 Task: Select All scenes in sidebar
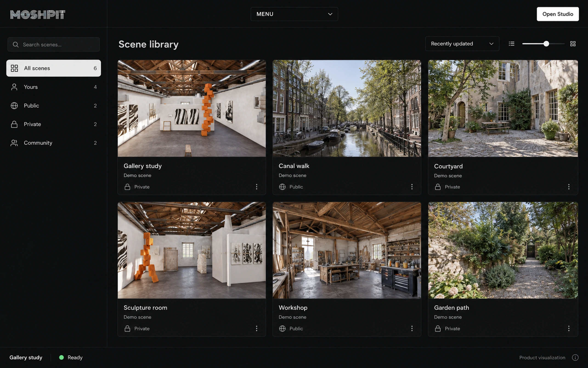coord(54,68)
